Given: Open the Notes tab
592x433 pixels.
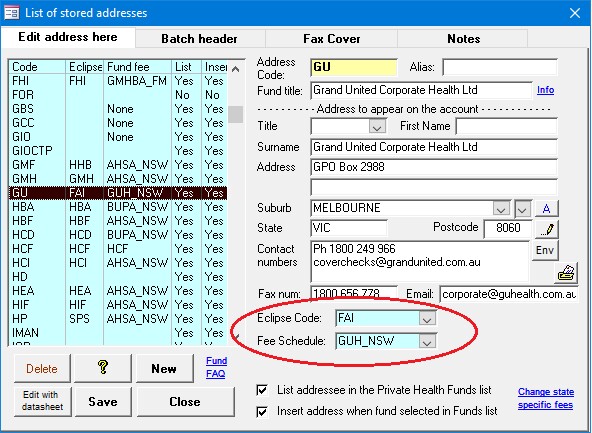Looking at the screenshot, I should coord(463,39).
